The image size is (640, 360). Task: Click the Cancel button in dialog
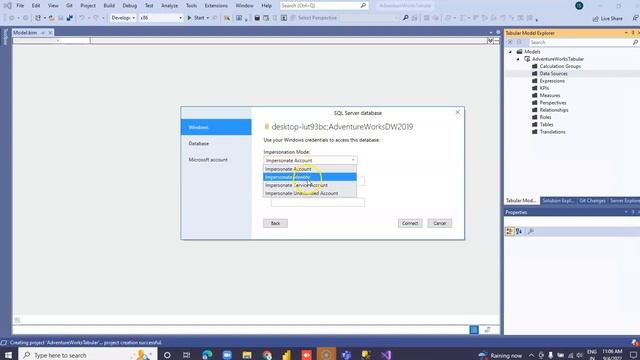pyautogui.click(x=440, y=223)
